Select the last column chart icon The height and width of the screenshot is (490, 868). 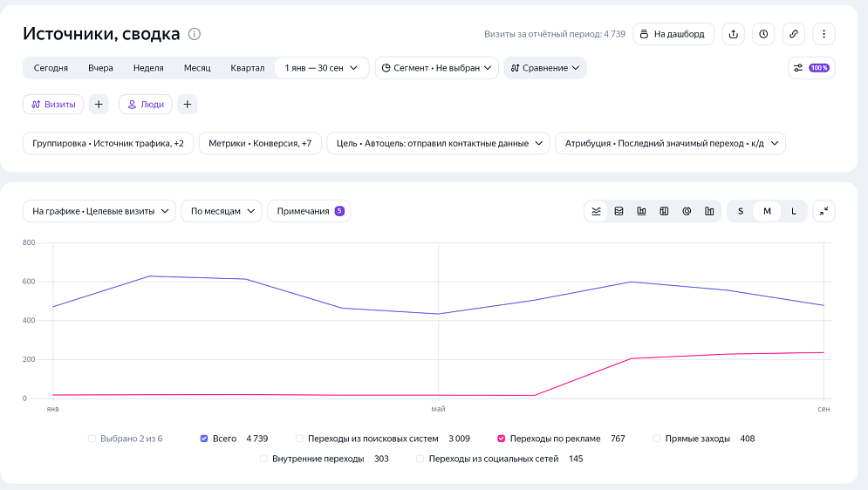[709, 211]
